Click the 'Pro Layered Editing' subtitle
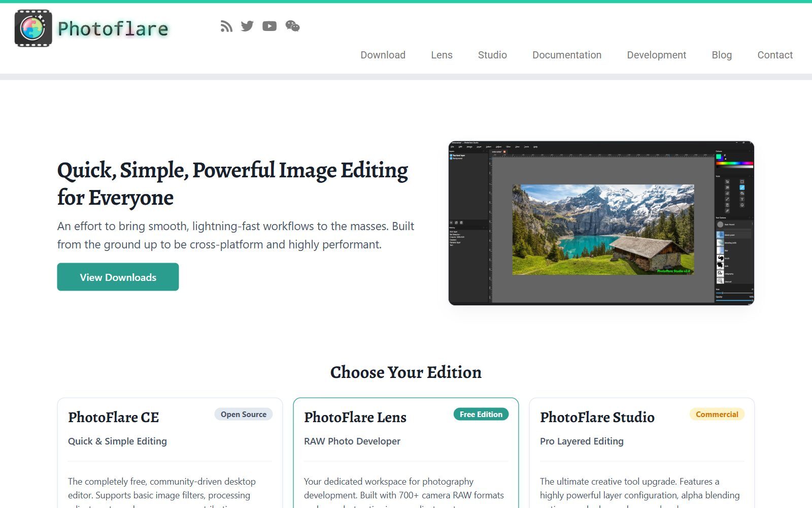Screen dimensions: 812x508 [x=582, y=441]
